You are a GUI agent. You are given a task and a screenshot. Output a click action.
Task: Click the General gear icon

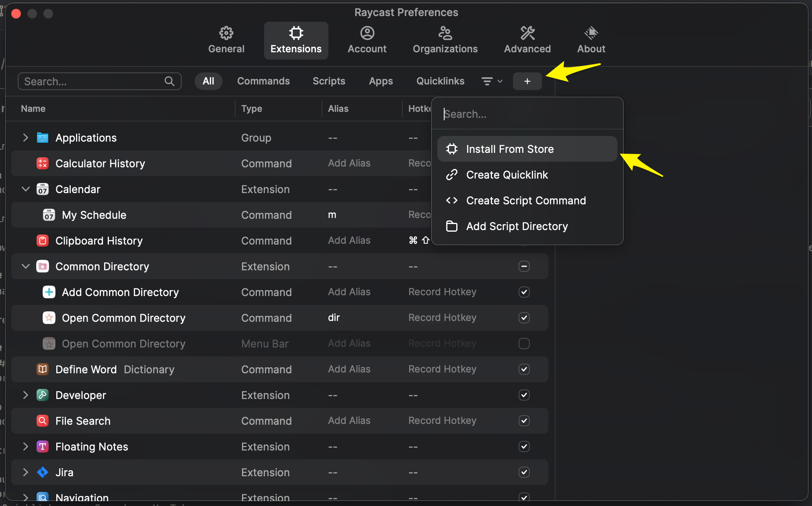(x=226, y=33)
